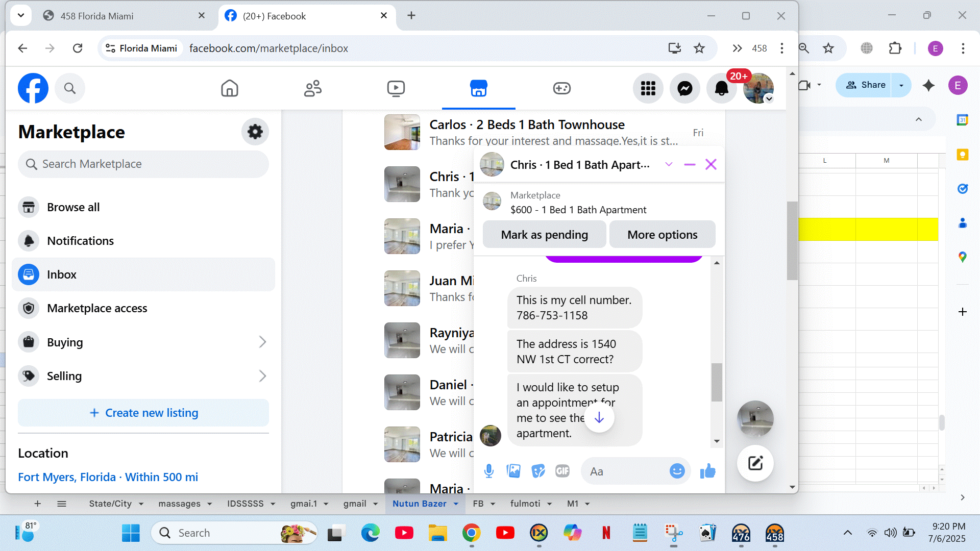Open the Facebook Gaming tab

coord(561,88)
